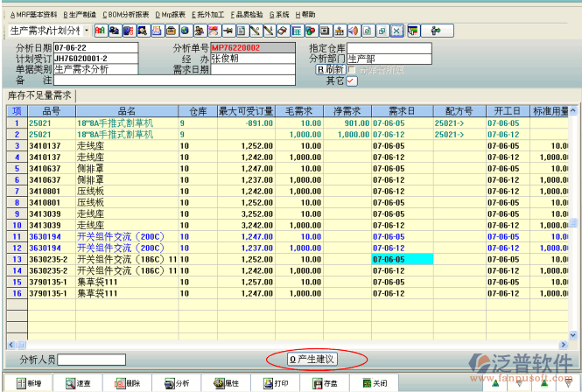This screenshot has width=582, height=392.
Task: Click the 关闭 (Close) icon button
Action: click(372, 383)
